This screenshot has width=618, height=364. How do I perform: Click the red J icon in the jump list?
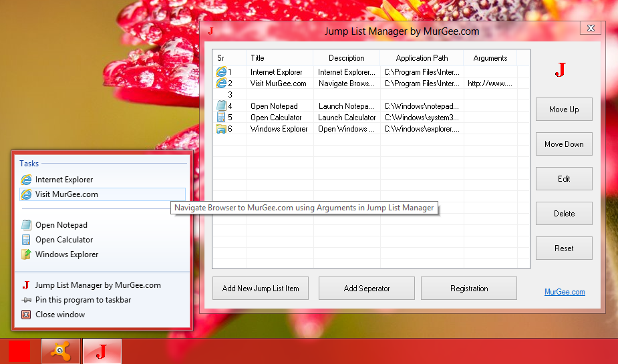(26, 285)
